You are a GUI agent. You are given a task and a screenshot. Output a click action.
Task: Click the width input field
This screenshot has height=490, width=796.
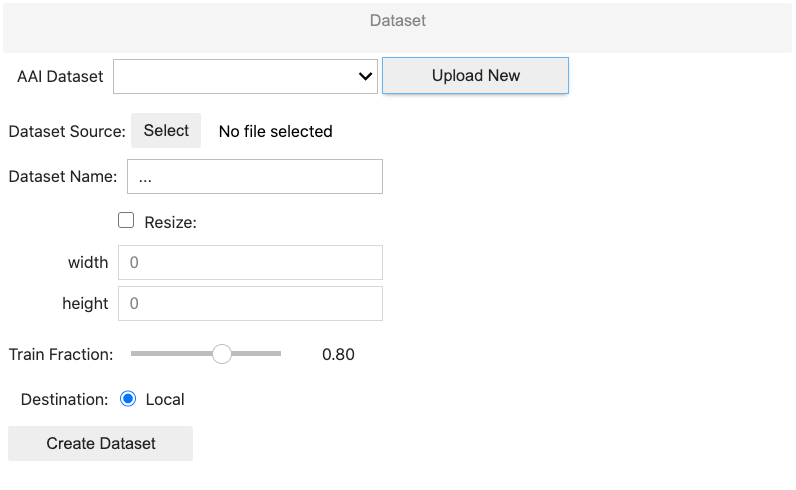[x=250, y=263]
